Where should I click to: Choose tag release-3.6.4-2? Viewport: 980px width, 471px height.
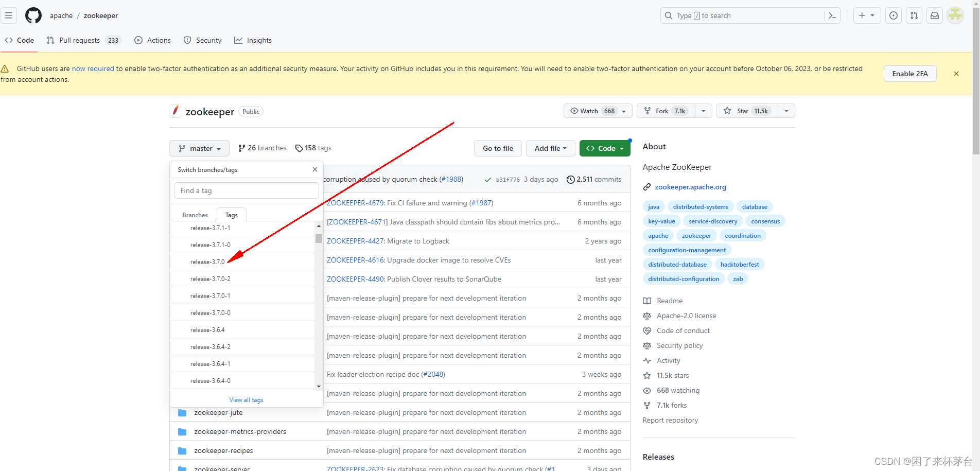[x=242, y=347]
